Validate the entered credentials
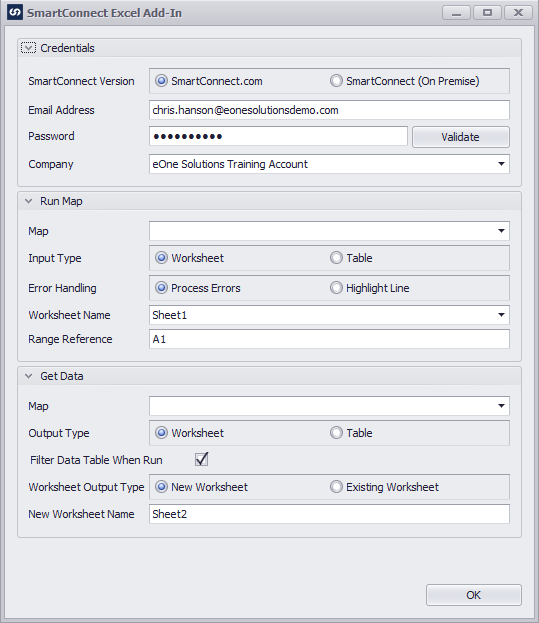Image resolution: width=539 pixels, height=623 pixels. pos(461,137)
